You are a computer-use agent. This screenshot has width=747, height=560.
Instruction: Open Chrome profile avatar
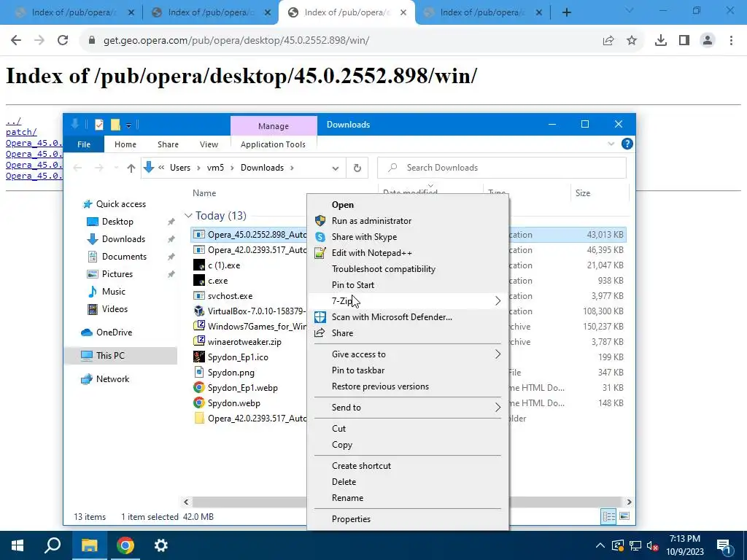point(708,41)
